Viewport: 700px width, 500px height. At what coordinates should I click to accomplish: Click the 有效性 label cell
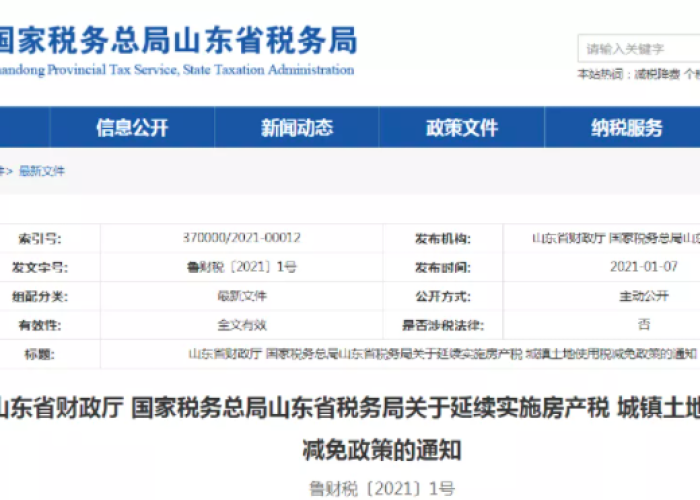tap(40, 325)
